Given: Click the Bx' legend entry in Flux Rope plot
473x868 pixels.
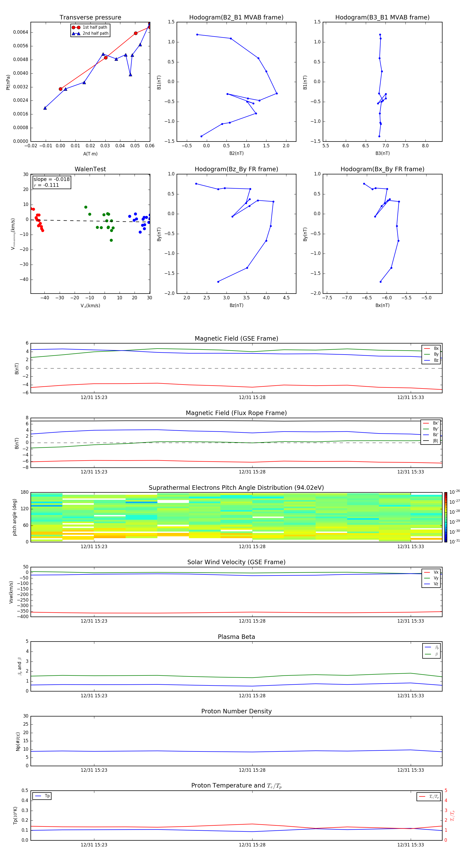Looking at the screenshot, I should pyautogui.click(x=431, y=423).
